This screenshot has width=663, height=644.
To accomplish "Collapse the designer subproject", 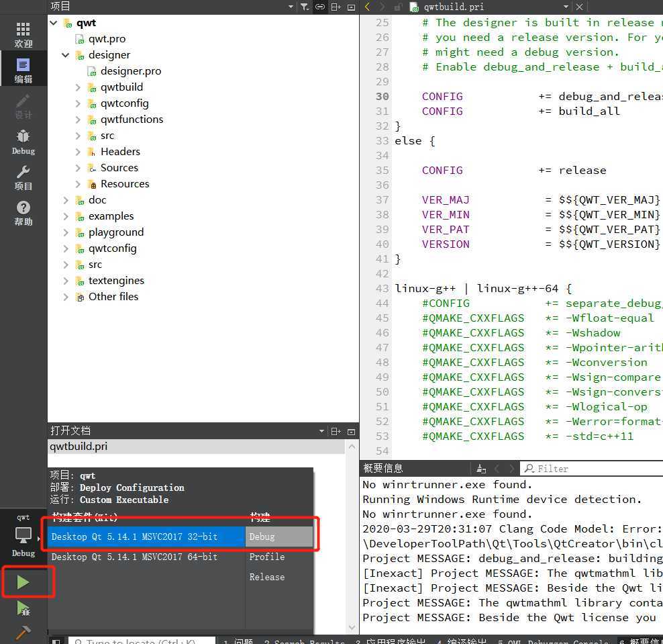I will point(66,55).
